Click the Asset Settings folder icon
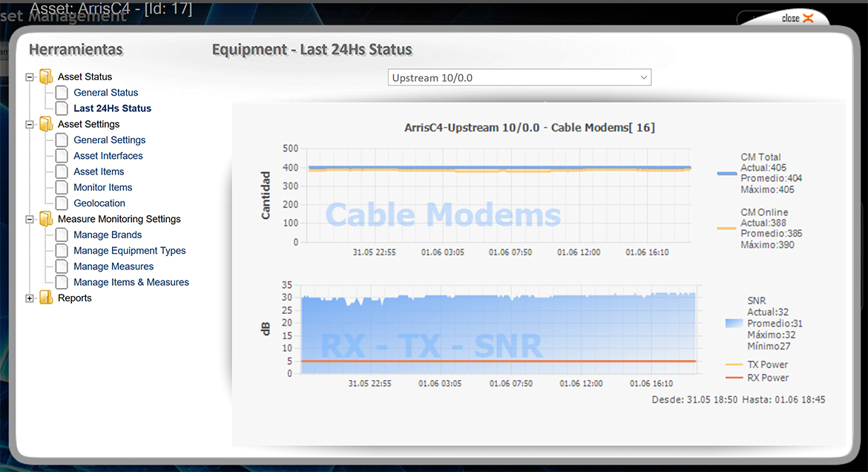Viewport: 868px width, 472px height. (x=46, y=124)
